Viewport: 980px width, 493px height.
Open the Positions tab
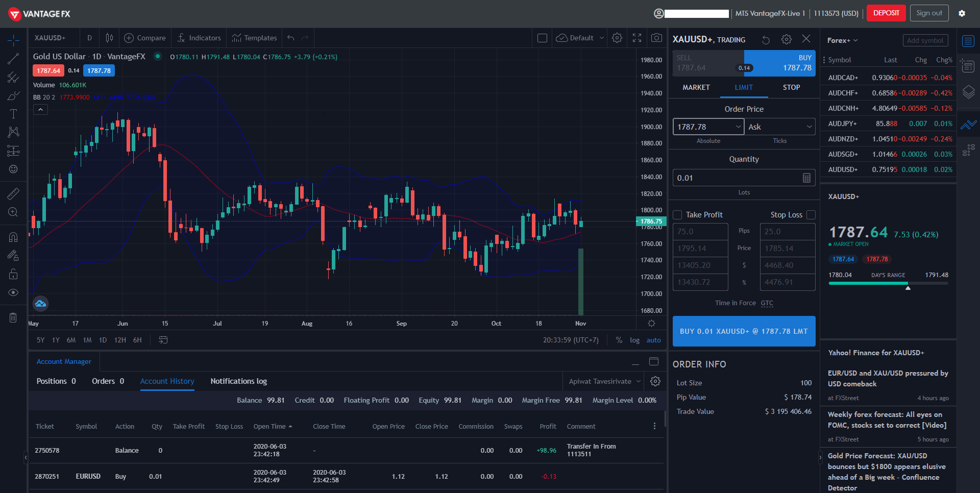click(56, 381)
